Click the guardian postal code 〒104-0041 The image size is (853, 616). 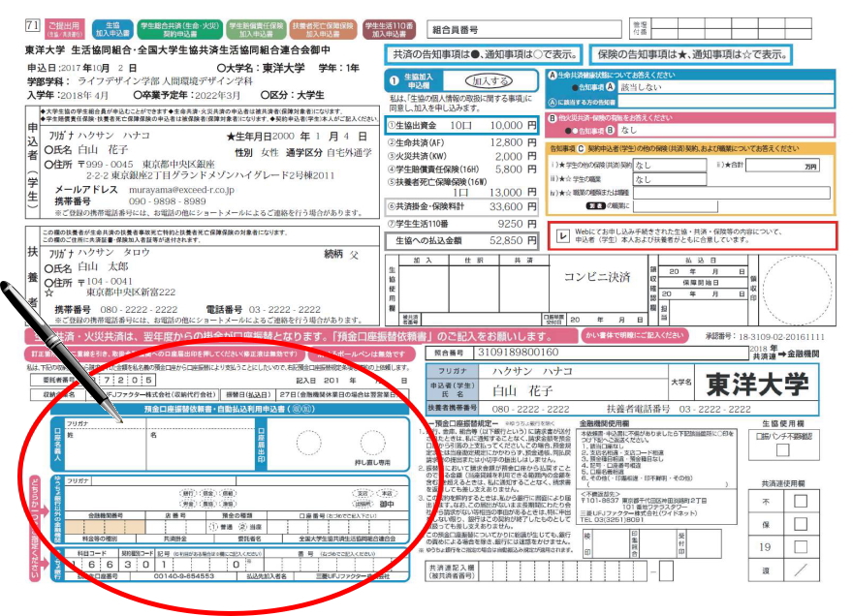point(105,281)
